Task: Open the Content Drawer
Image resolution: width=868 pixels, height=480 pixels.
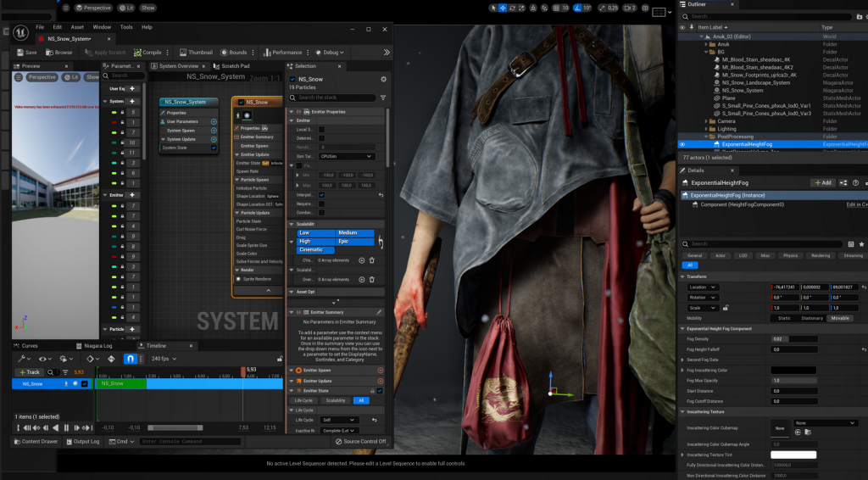Action: [36, 441]
